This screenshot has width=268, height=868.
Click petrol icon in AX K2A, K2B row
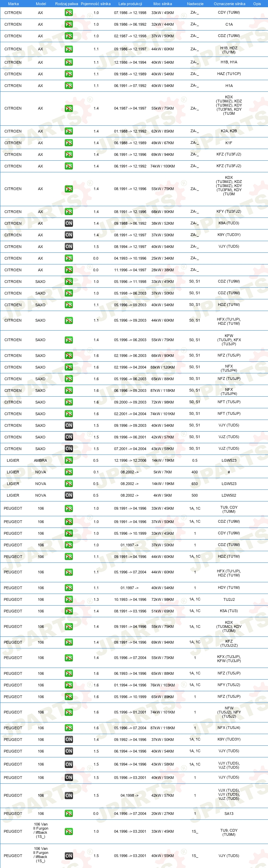tap(69, 131)
